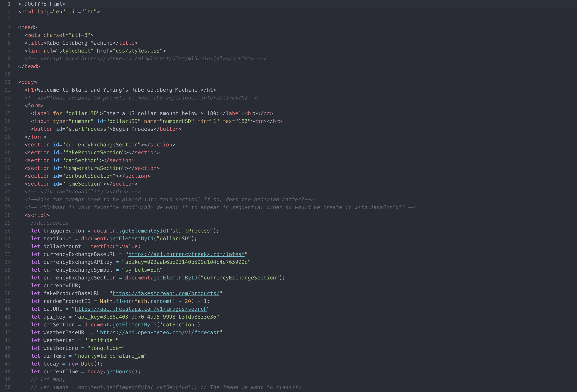Click the "latitude=" string
This screenshot has height=392, width=577.
point(102,340)
